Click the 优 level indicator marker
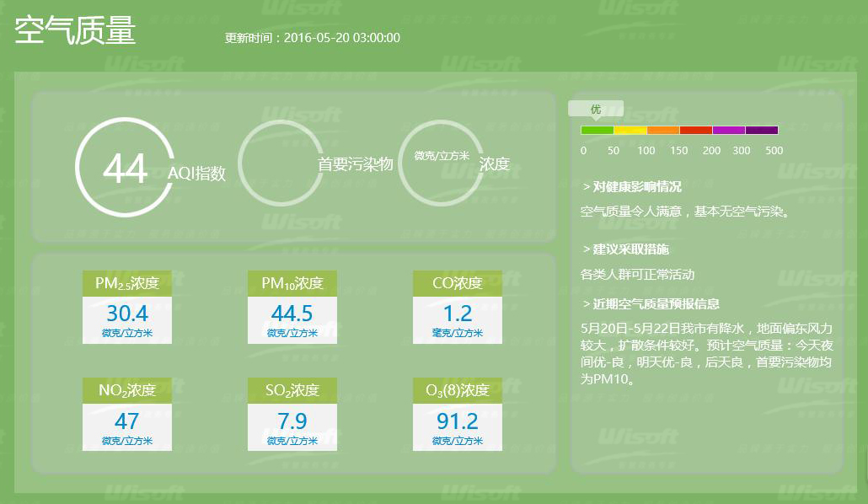The image size is (868, 504). click(596, 110)
